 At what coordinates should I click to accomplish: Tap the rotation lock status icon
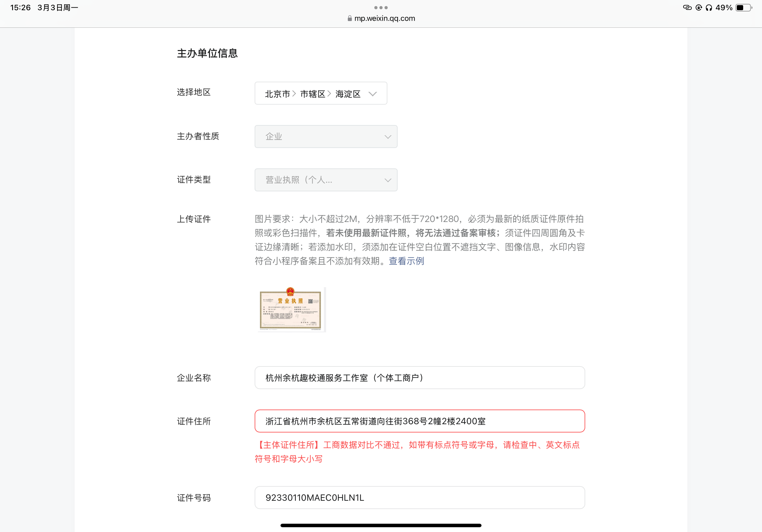(698, 8)
